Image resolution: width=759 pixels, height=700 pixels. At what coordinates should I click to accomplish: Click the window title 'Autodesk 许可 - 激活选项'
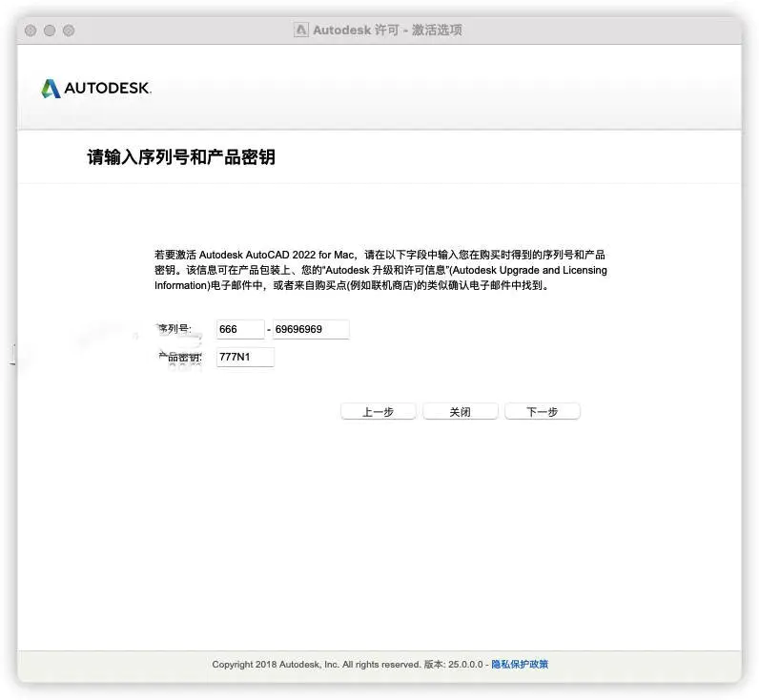(x=387, y=30)
